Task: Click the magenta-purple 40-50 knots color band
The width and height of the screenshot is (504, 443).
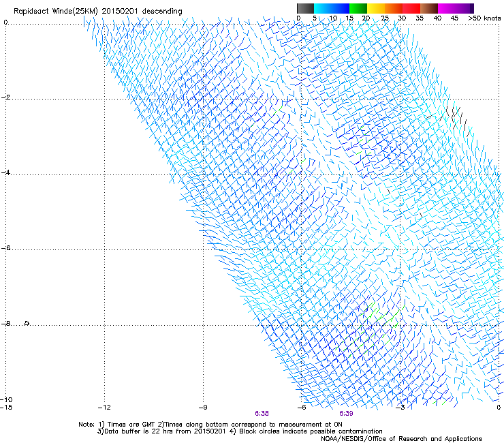Action: pyautogui.click(x=456, y=8)
